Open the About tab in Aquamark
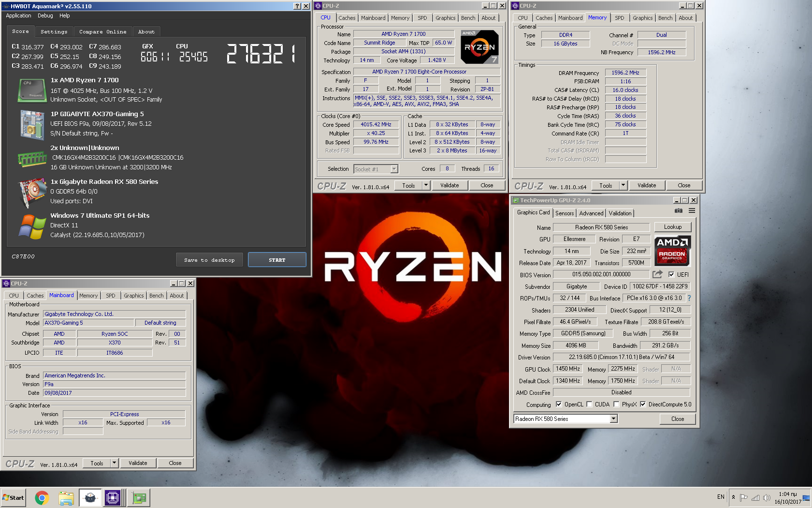 [146, 31]
